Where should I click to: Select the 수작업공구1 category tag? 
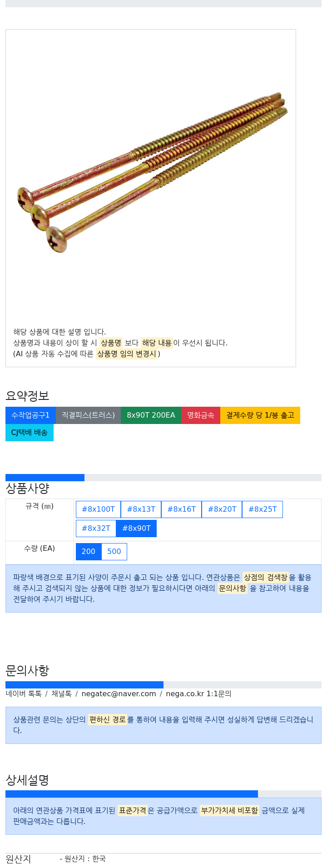[x=30, y=415]
